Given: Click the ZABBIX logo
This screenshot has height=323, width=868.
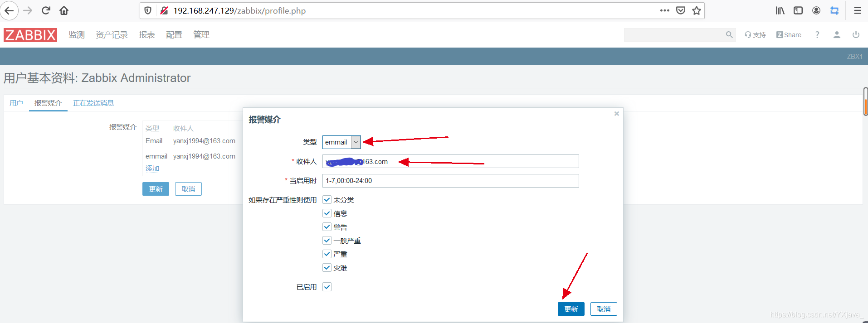Looking at the screenshot, I should point(30,35).
